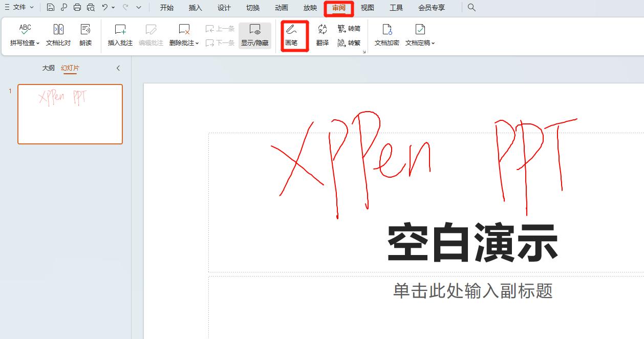Switch to the 插入 tab

196,8
